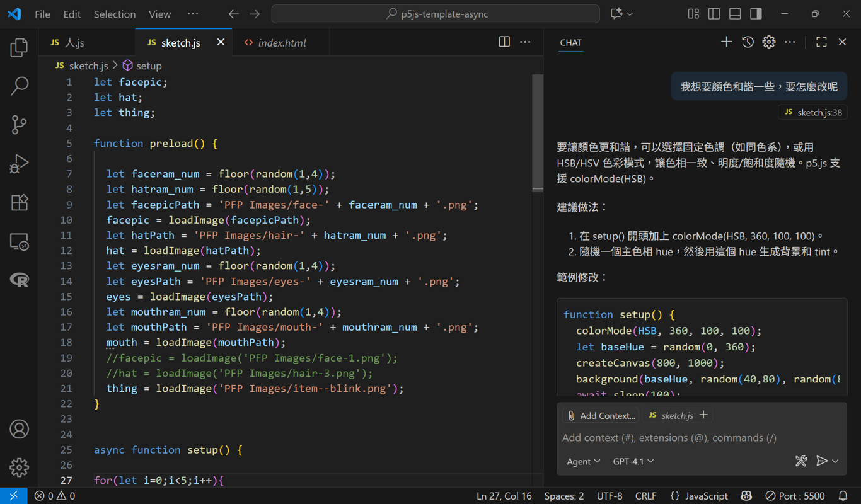The image size is (861, 504).
Task: Open the Selection menu
Action: 114,14
